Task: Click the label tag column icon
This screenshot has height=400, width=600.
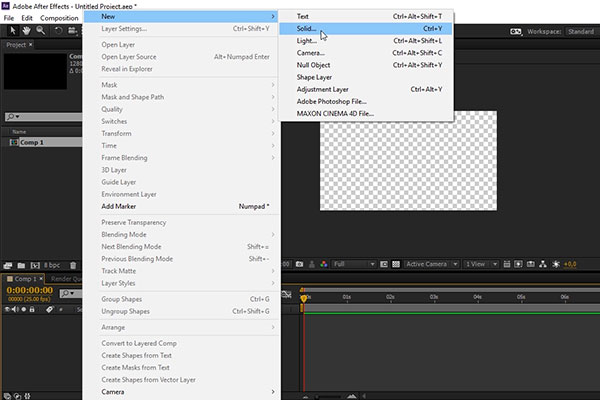Action: pos(49,309)
